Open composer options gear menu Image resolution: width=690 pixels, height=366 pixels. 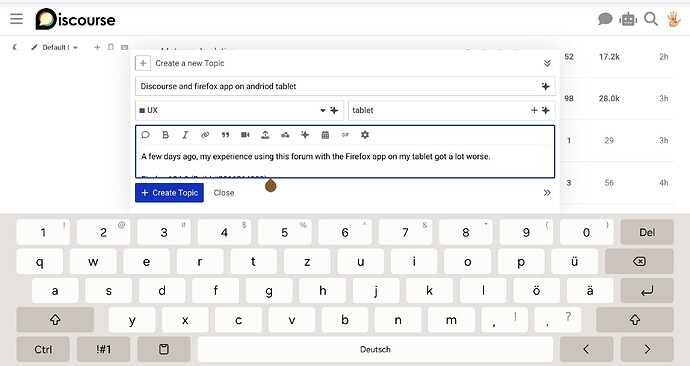tap(365, 135)
